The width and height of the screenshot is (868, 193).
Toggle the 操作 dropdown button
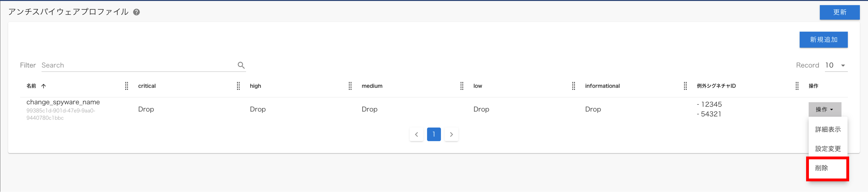point(825,109)
